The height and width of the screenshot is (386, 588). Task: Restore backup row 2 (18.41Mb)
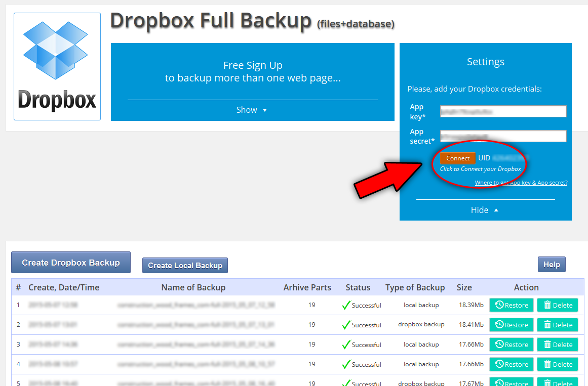512,325
